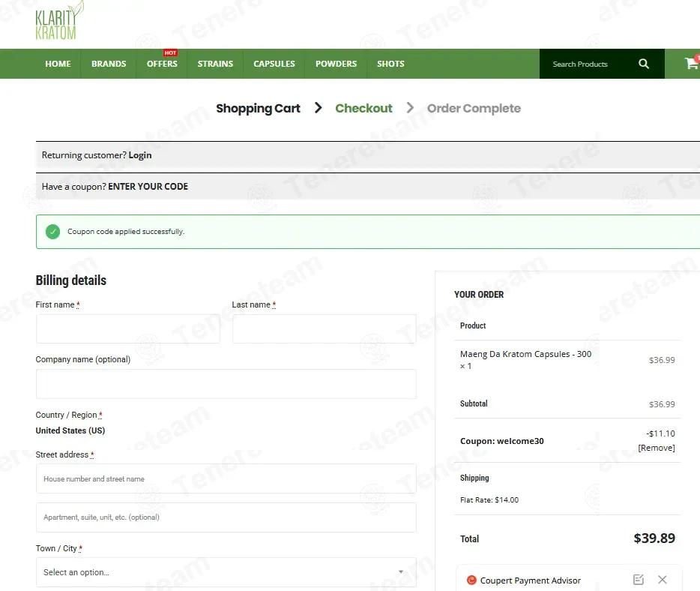Viewport: 700px width, 591px height.
Task: Go back to Shopping Cart step
Action: click(x=258, y=108)
